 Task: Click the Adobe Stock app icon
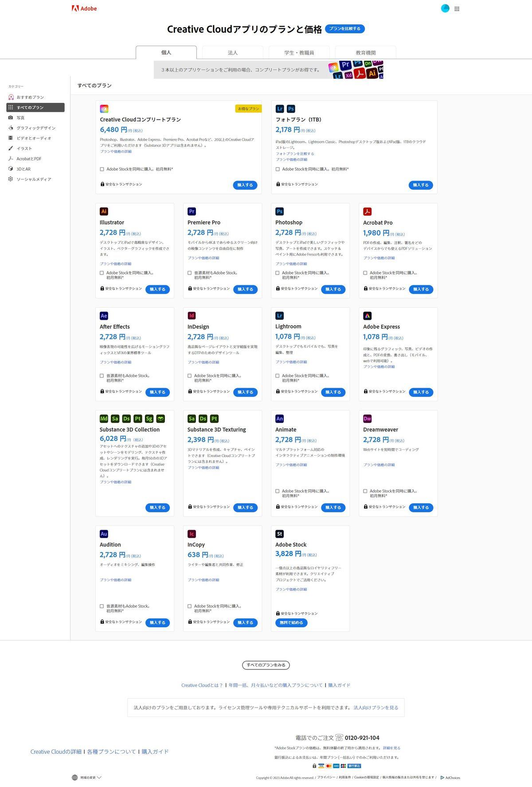click(279, 534)
